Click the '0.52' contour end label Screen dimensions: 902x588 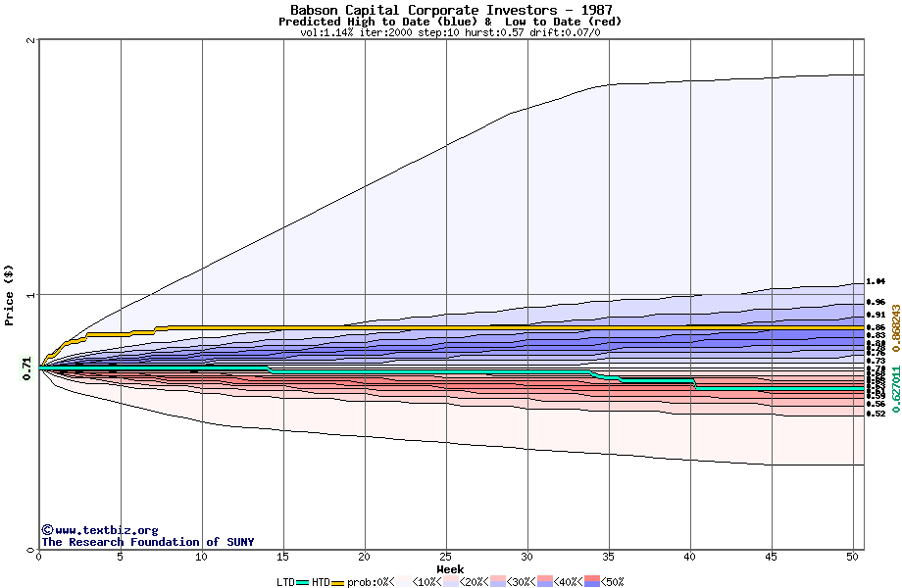point(876,414)
